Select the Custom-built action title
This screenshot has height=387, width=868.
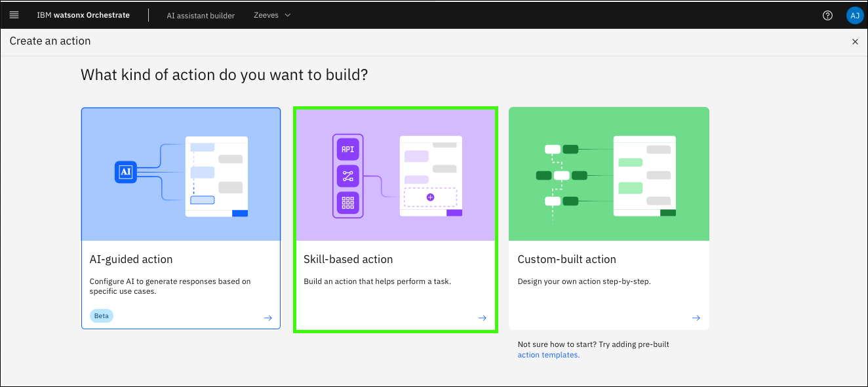pyautogui.click(x=566, y=259)
